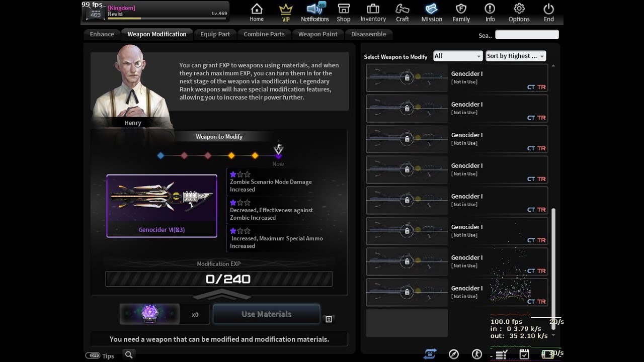Click the End power icon

(x=549, y=13)
